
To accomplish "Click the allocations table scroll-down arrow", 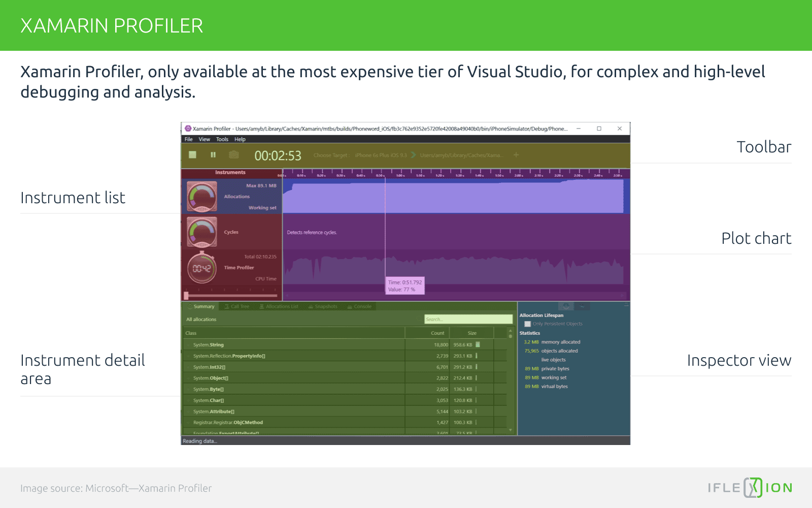I will (511, 430).
